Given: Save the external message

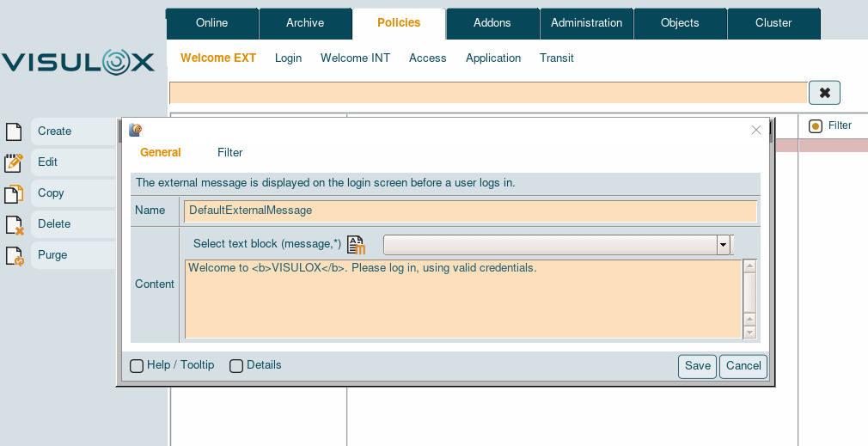Looking at the screenshot, I should tap(697, 366).
